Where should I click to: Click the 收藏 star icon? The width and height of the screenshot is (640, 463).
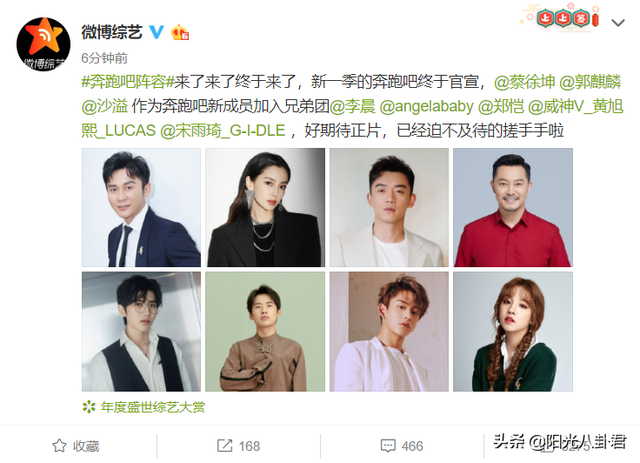[x=59, y=446]
